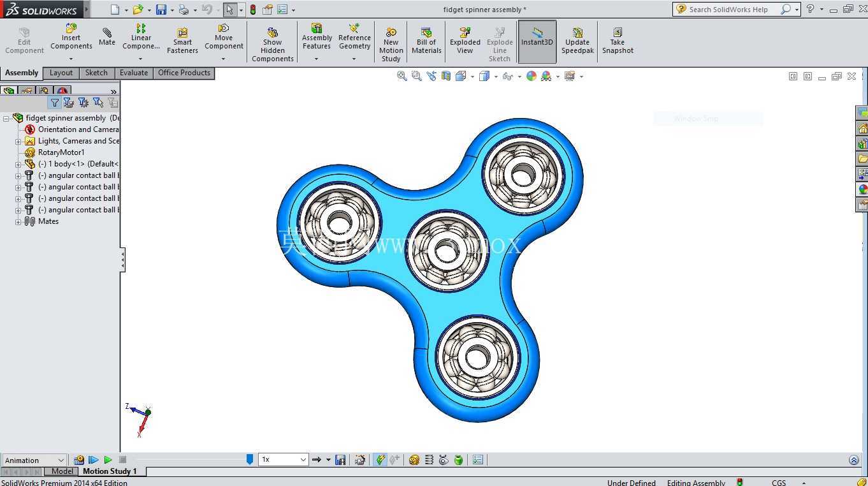Switch to the Sketch tab

pyautogui.click(x=97, y=73)
